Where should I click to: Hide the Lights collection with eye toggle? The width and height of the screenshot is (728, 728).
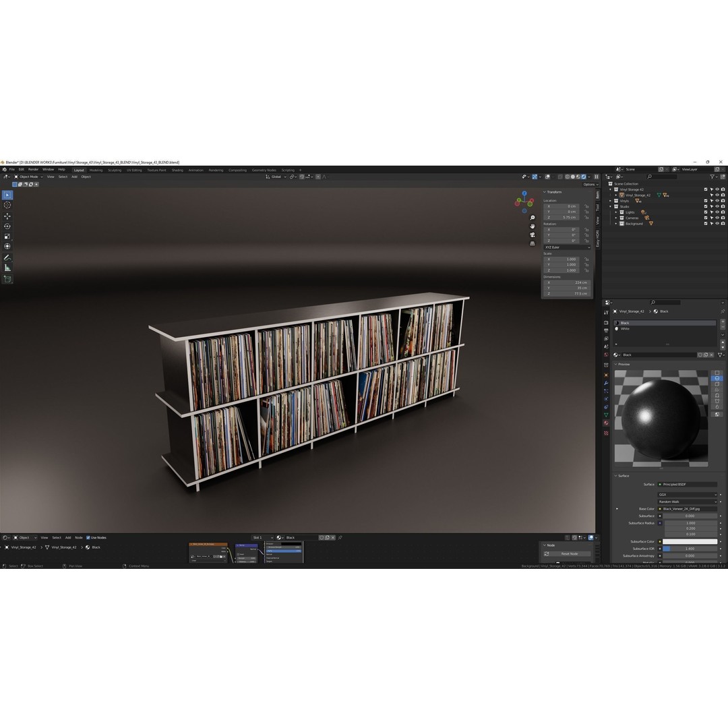pos(717,212)
